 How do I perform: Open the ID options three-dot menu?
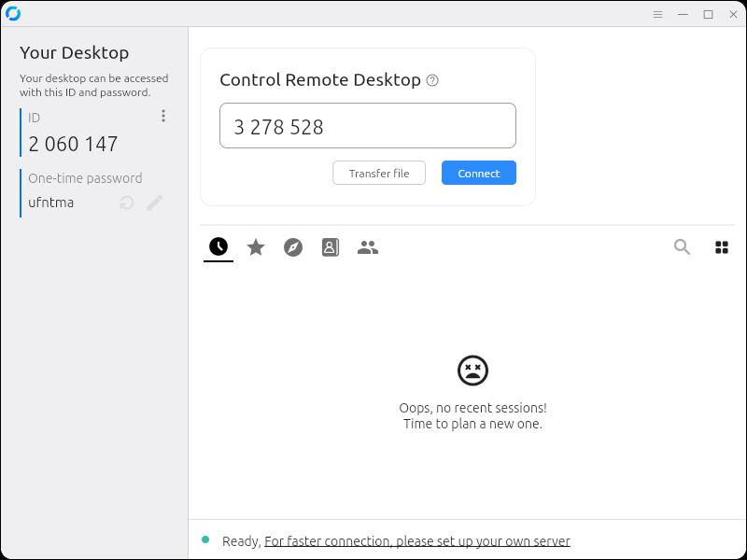[x=163, y=116]
